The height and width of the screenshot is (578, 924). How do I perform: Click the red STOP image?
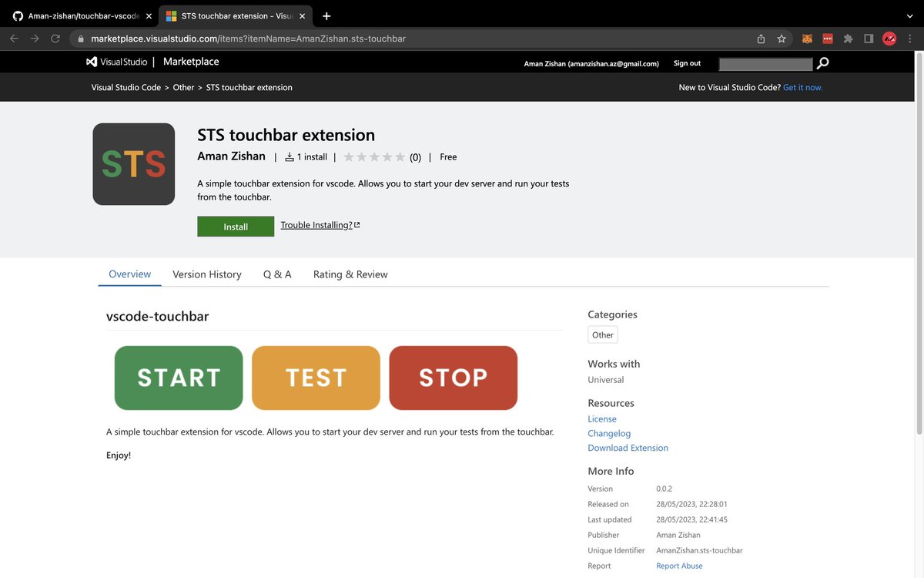click(454, 378)
